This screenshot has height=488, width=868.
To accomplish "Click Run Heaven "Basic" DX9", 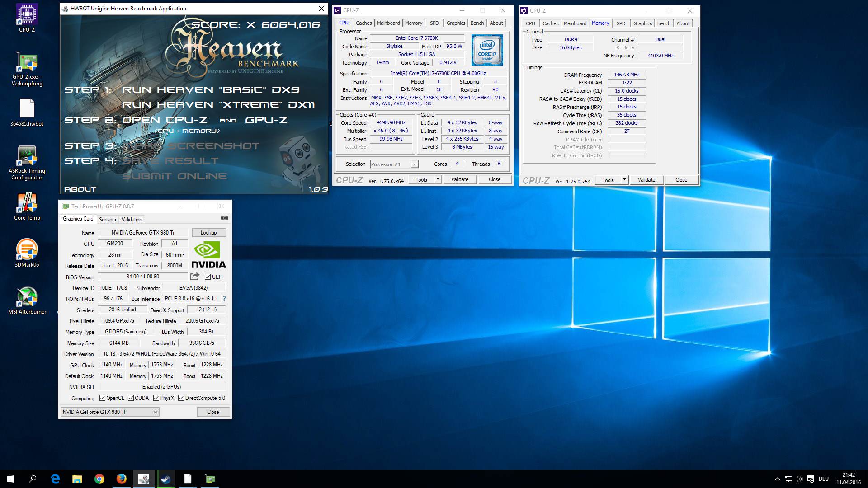I will click(211, 90).
